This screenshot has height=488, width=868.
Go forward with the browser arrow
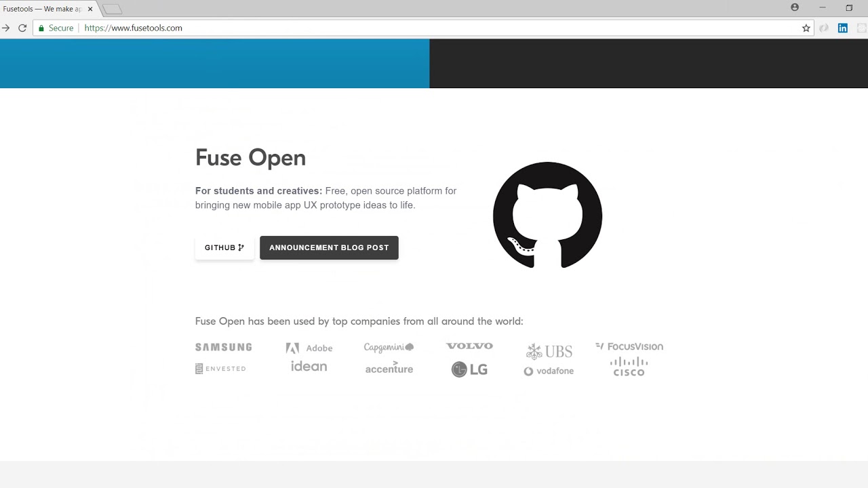[5, 28]
